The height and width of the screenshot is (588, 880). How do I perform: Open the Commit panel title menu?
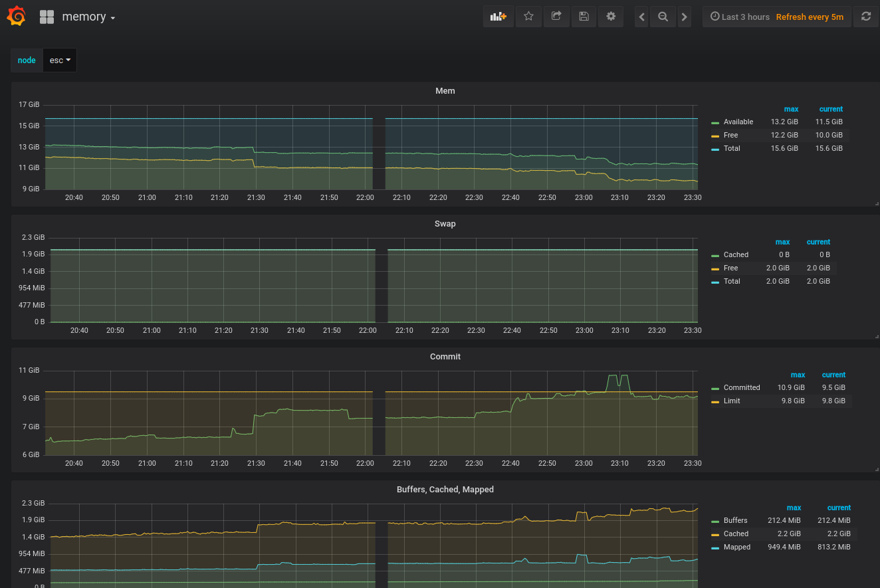click(445, 357)
